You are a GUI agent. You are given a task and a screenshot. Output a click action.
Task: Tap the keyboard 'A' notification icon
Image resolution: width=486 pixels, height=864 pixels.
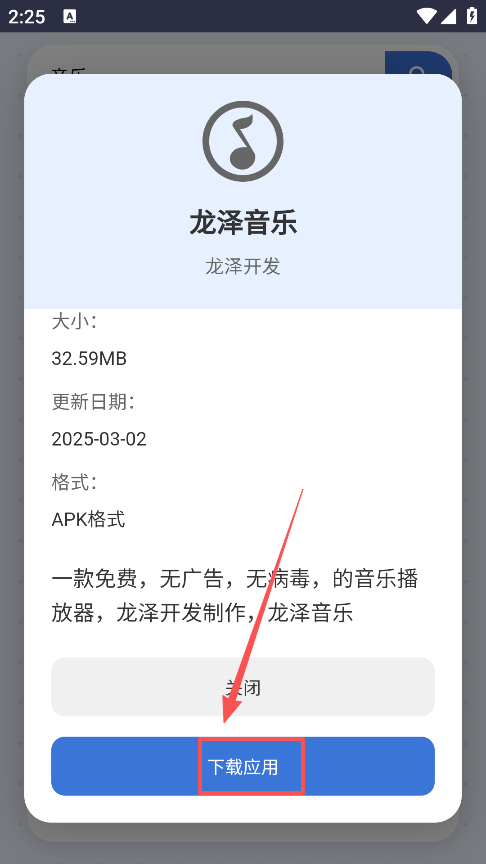[x=70, y=17]
